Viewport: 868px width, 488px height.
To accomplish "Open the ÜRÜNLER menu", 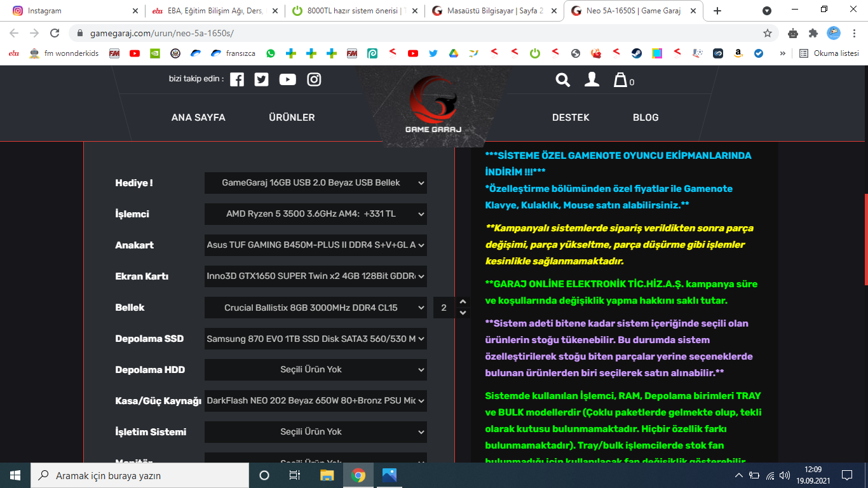I will tap(292, 118).
